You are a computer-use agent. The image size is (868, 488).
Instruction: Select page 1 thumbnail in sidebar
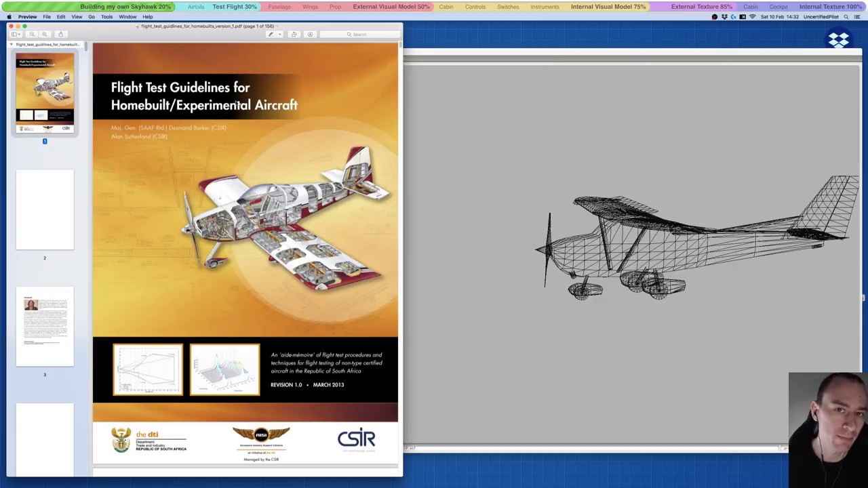point(45,94)
